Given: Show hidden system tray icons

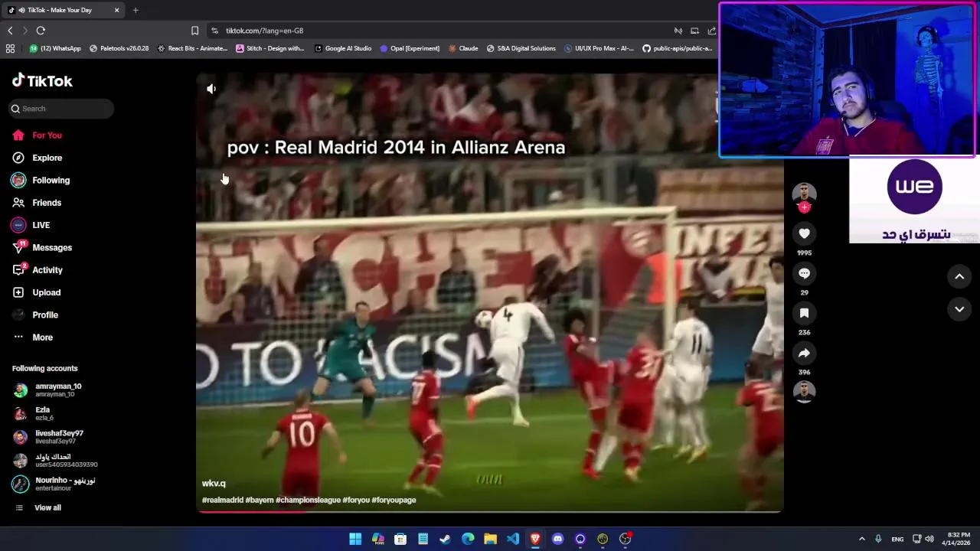Looking at the screenshot, I should pyautogui.click(x=861, y=539).
